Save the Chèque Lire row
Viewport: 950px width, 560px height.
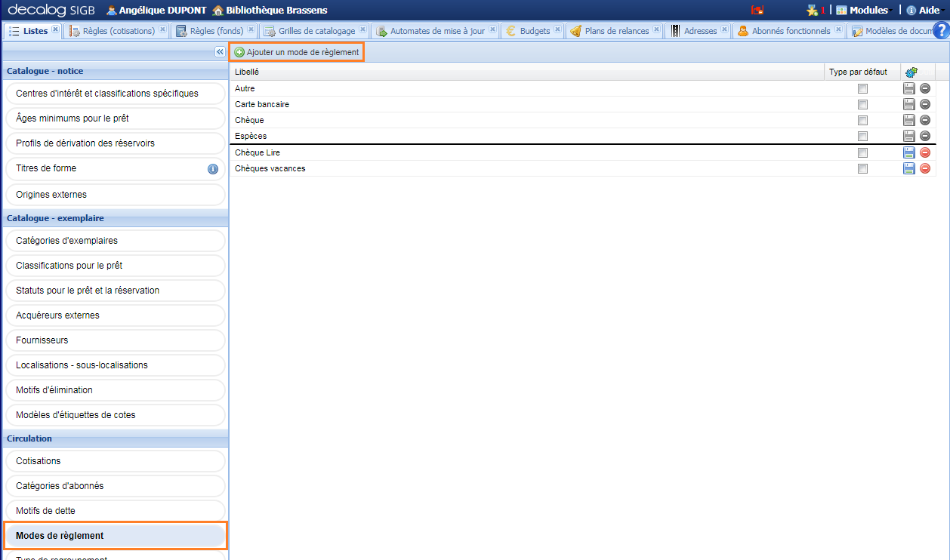[909, 152]
